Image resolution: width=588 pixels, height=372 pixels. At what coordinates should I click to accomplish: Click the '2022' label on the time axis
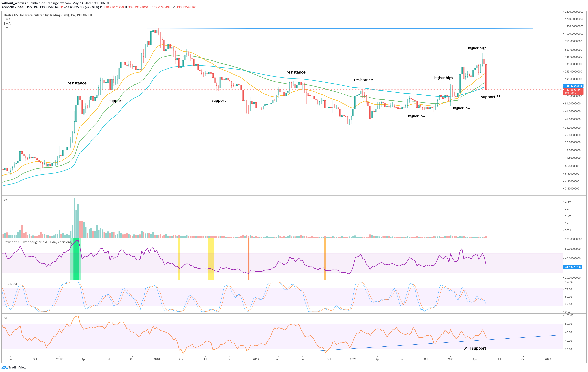[x=548, y=359]
